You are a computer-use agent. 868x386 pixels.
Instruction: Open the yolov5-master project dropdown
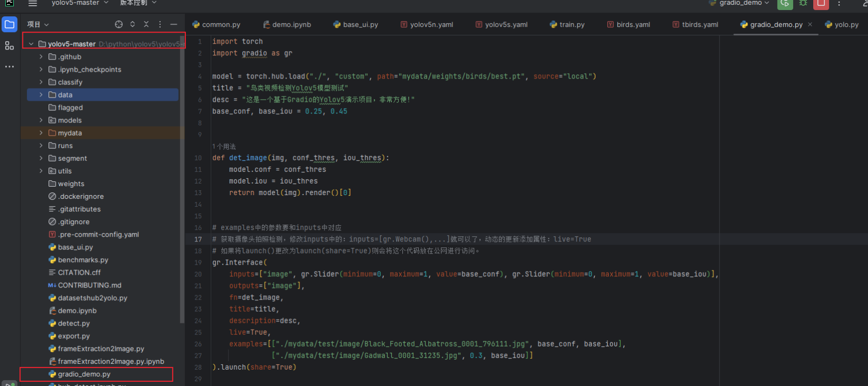click(x=80, y=3)
